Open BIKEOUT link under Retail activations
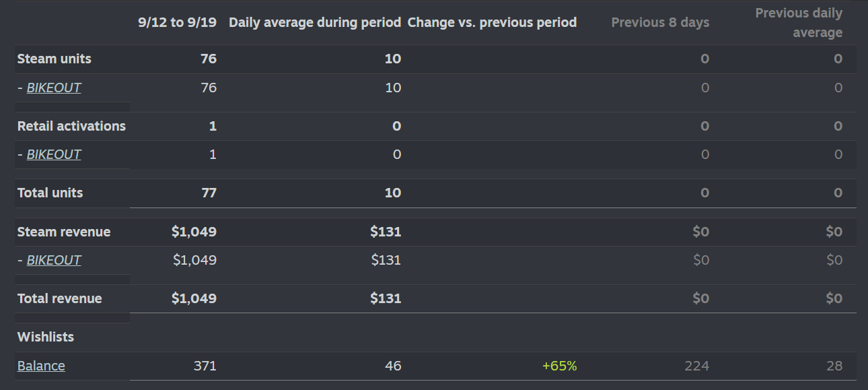 click(x=54, y=154)
